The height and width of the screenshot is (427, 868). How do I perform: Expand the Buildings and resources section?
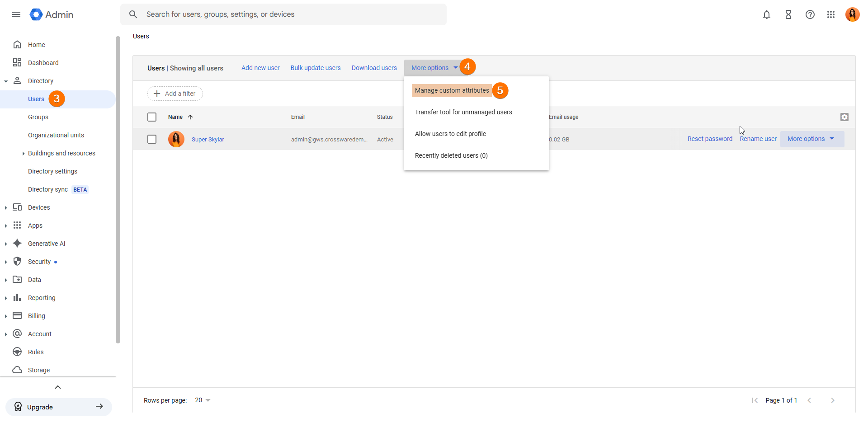point(24,154)
